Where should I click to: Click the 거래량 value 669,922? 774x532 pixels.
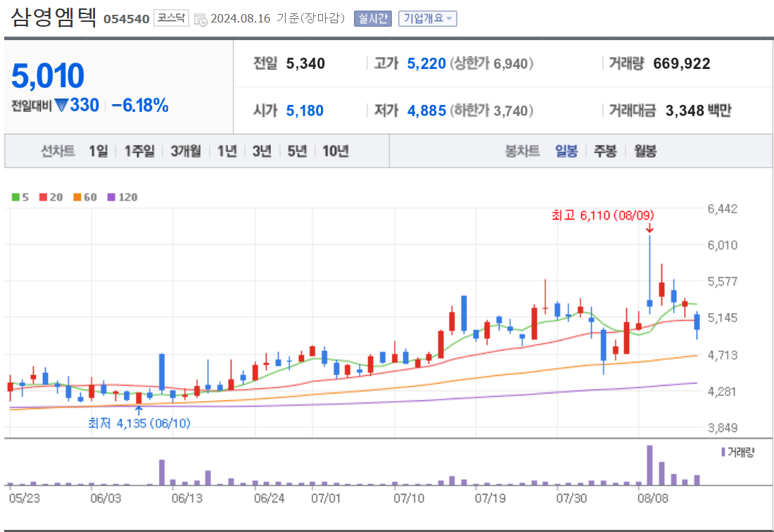(x=682, y=63)
